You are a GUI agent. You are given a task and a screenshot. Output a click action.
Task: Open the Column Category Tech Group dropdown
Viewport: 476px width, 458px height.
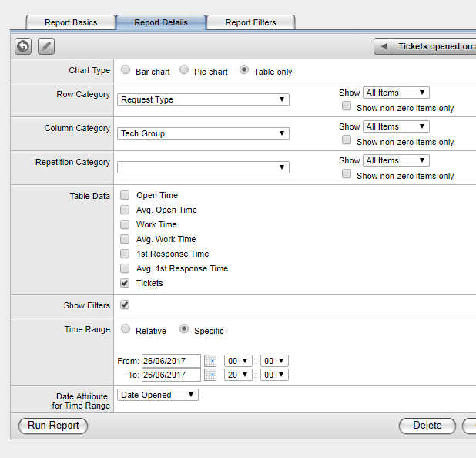pos(203,133)
